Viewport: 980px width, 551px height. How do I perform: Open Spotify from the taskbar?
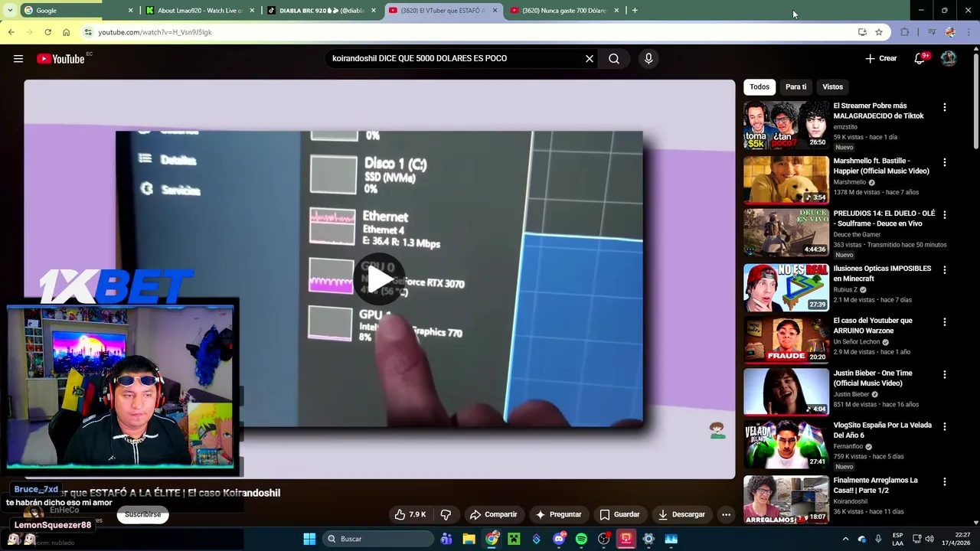click(x=581, y=539)
